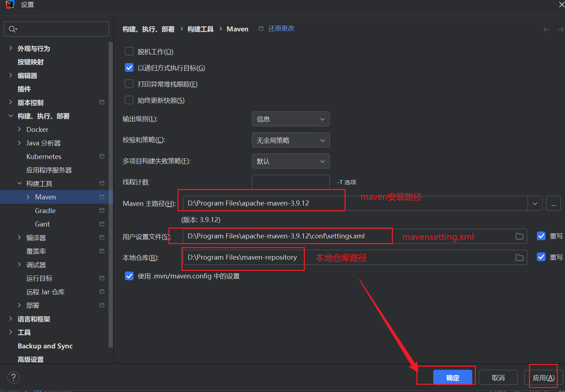The width and height of the screenshot is (565, 392).
Task: Click the icon before 还原更改
Action: click(x=261, y=28)
